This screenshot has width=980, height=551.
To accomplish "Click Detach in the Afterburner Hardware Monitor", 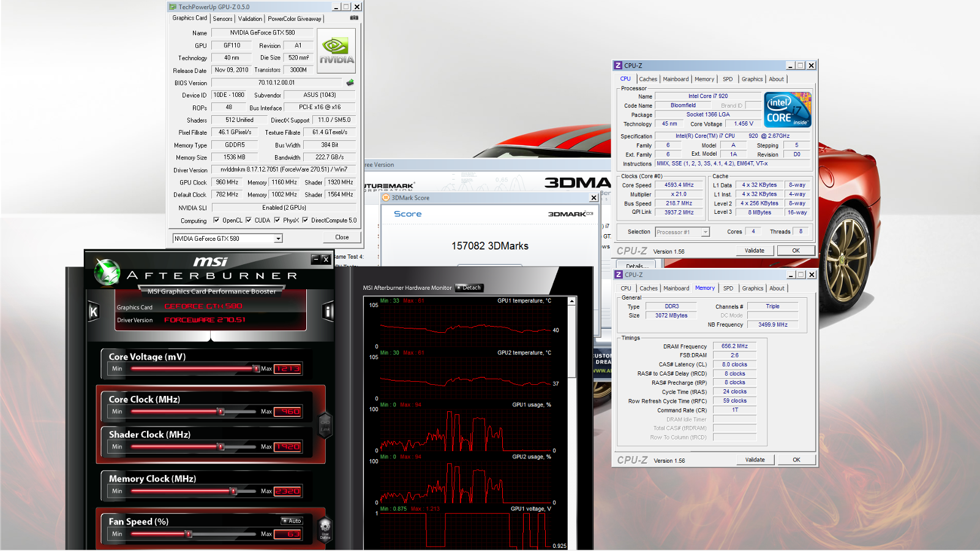I will point(469,287).
